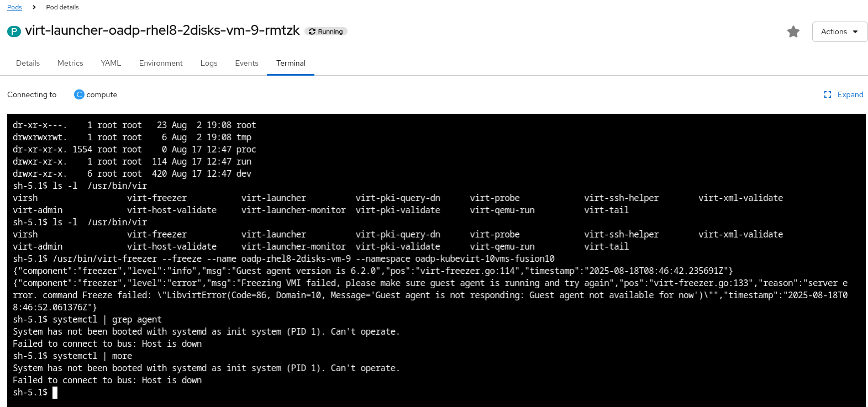The width and height of the screenshot is (868, 407).
Task: Click the Expand terminal link
Action: click(x=850, y=94)
